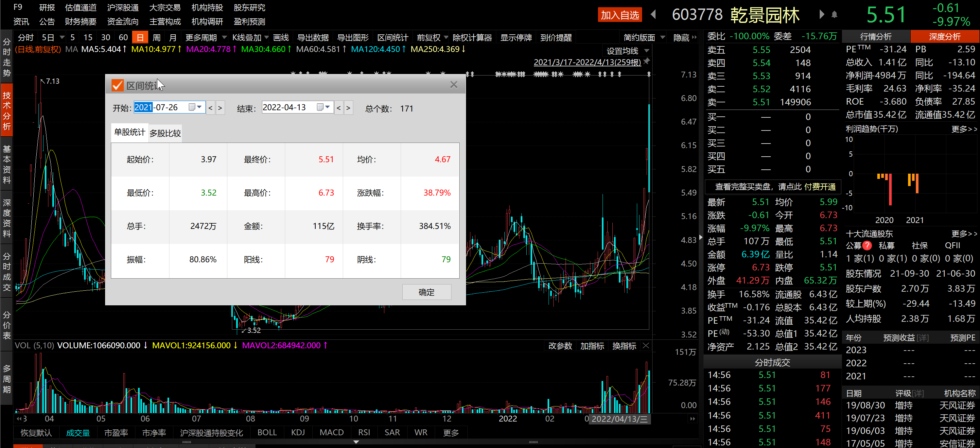Switch to 单股统计 tab

129,132
